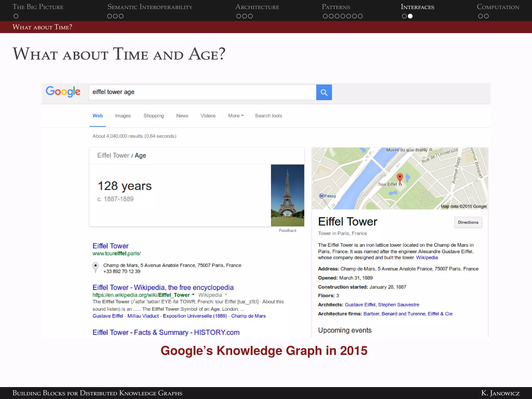The width and height of the screenshot is (532, 399).
Task: Click the Exposition Universelle (1889) sitelink
Action: (195, 316)
